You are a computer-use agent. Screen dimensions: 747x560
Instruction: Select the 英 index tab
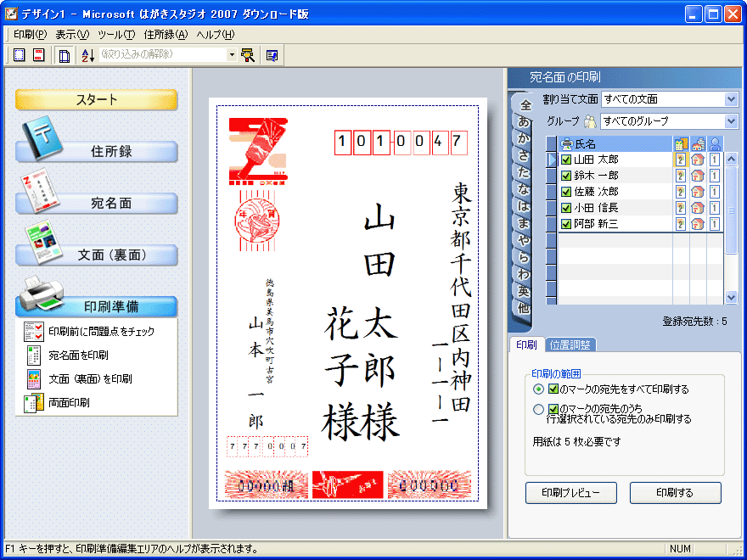coord(523,291)
